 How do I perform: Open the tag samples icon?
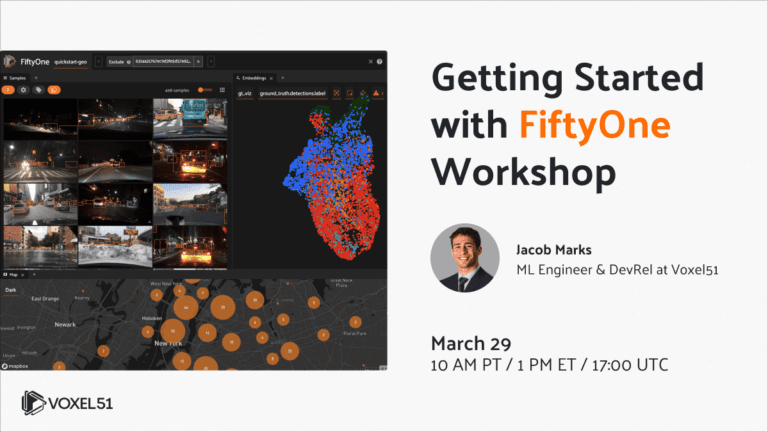[x=38, y=90]
